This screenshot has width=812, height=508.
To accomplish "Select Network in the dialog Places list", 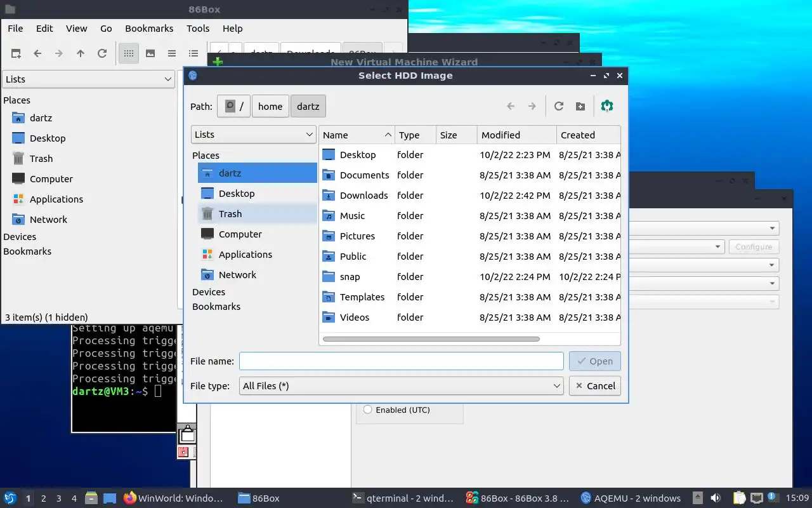I will tap(258, 275).
